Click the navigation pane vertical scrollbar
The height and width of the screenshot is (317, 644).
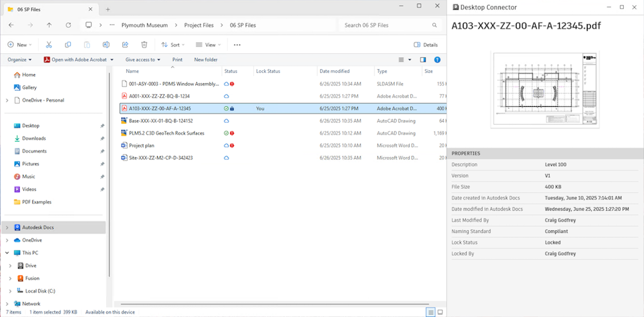(109, 175)
